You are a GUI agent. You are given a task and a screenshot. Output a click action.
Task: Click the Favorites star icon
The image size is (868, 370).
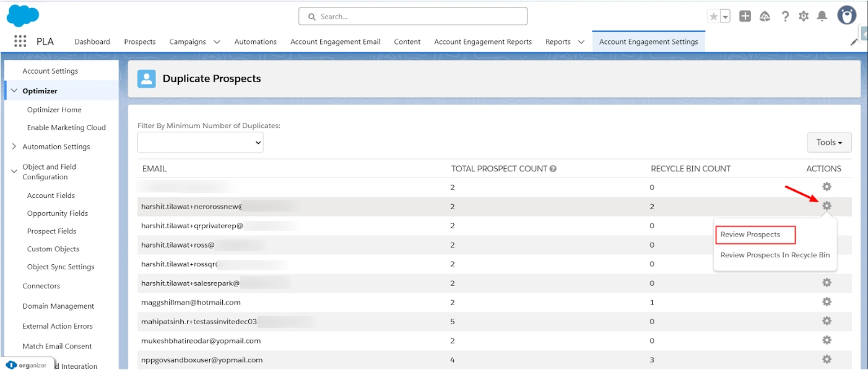click(714, 17)
